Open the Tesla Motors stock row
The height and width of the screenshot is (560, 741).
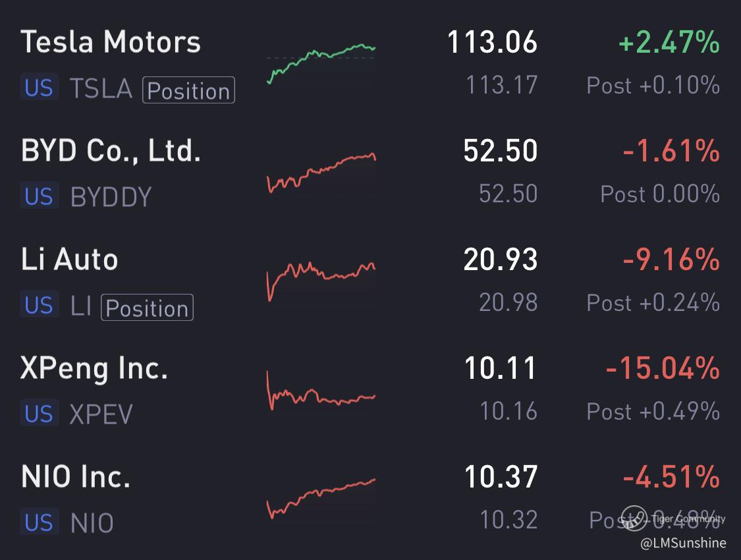111,42
